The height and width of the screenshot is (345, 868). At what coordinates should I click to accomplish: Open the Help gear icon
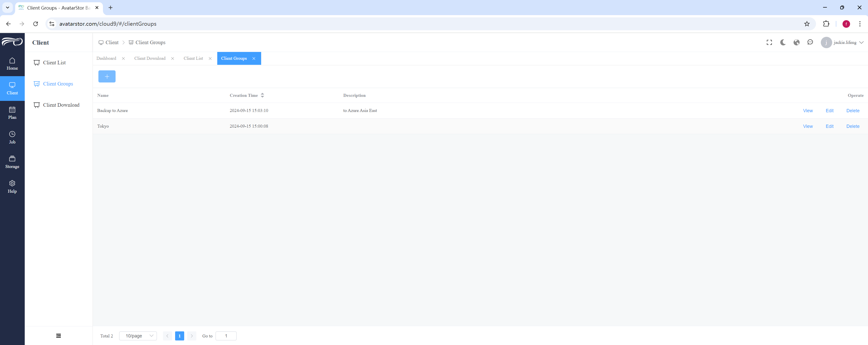pyautogui.click(x=12, y=183)
